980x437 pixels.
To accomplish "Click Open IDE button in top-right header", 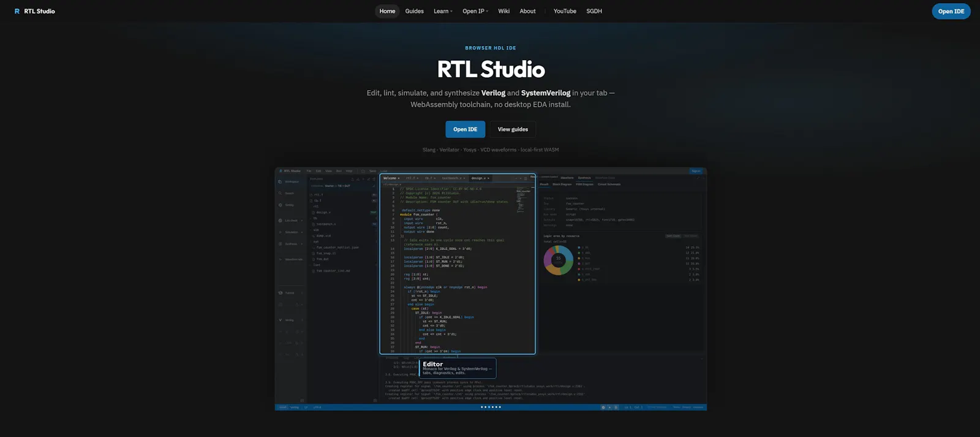I will (951, 11).
